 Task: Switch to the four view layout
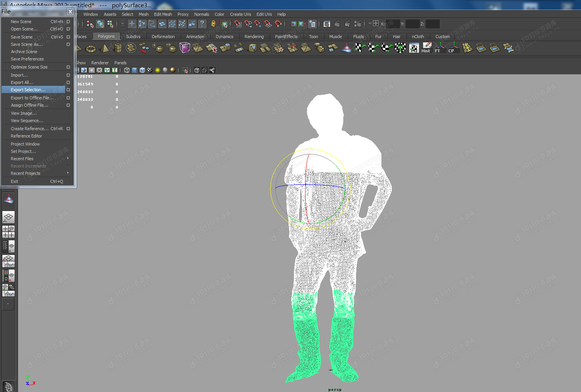[8, 232]
